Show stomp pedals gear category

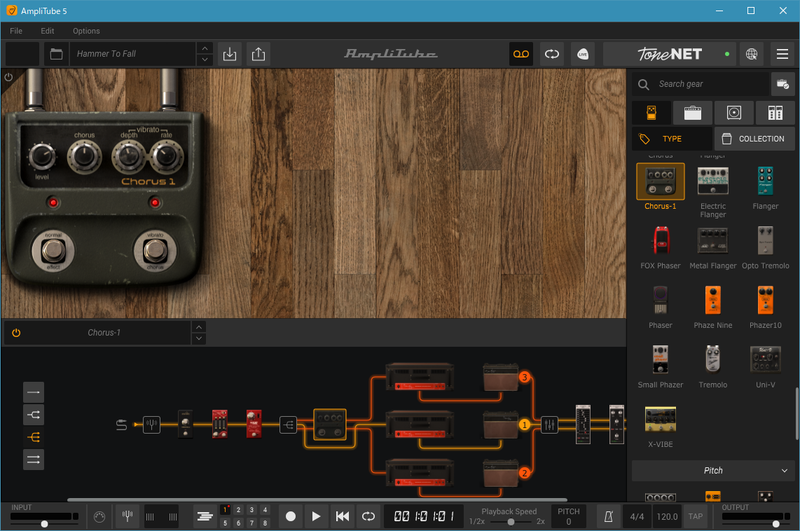pyautogui.click(x=652, y=113)
